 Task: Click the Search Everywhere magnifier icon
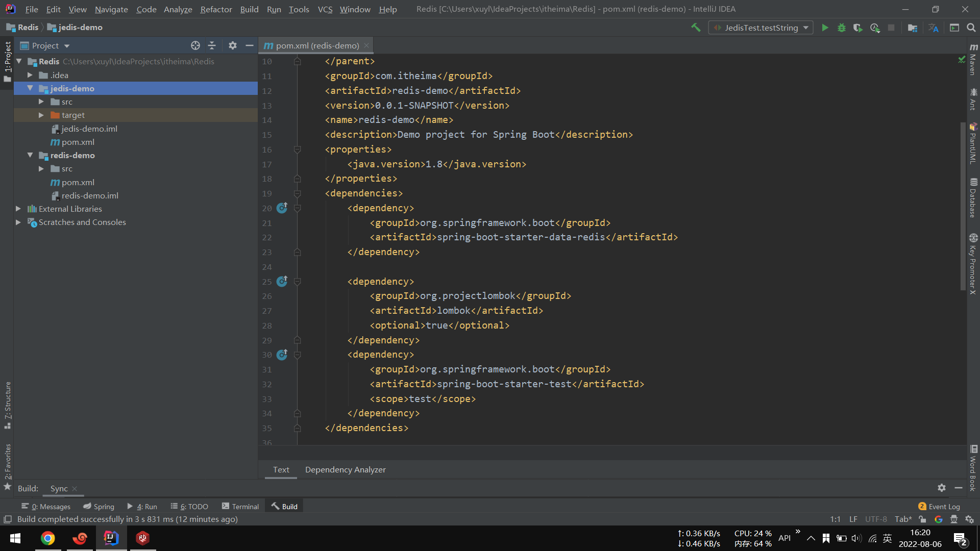click(x=971, y=28)
